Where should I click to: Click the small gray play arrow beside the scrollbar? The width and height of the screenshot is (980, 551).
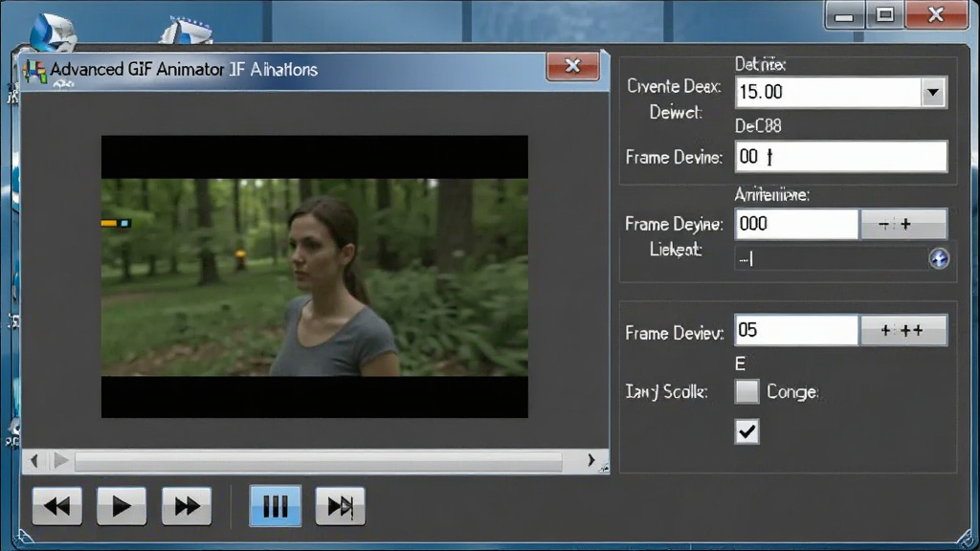click(60, 461)
